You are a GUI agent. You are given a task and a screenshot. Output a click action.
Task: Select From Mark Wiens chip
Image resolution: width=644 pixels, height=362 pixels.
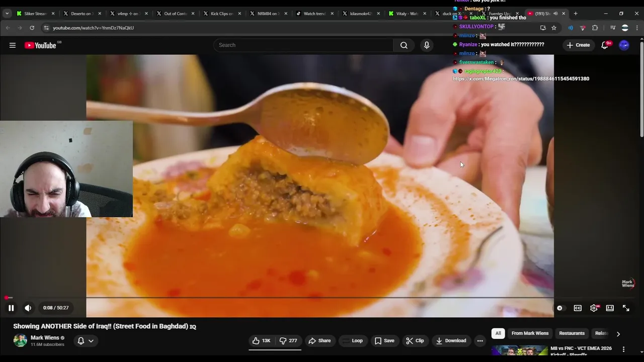tap(530, 333)
